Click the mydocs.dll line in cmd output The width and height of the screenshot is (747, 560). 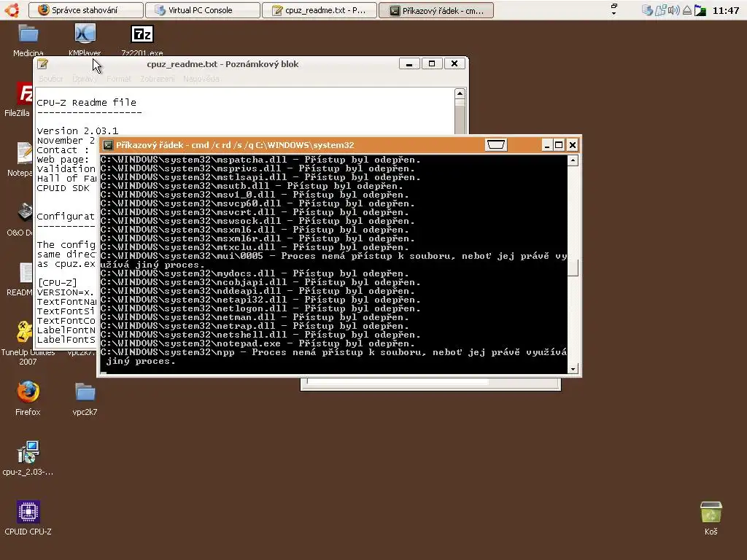pos(255,273)
